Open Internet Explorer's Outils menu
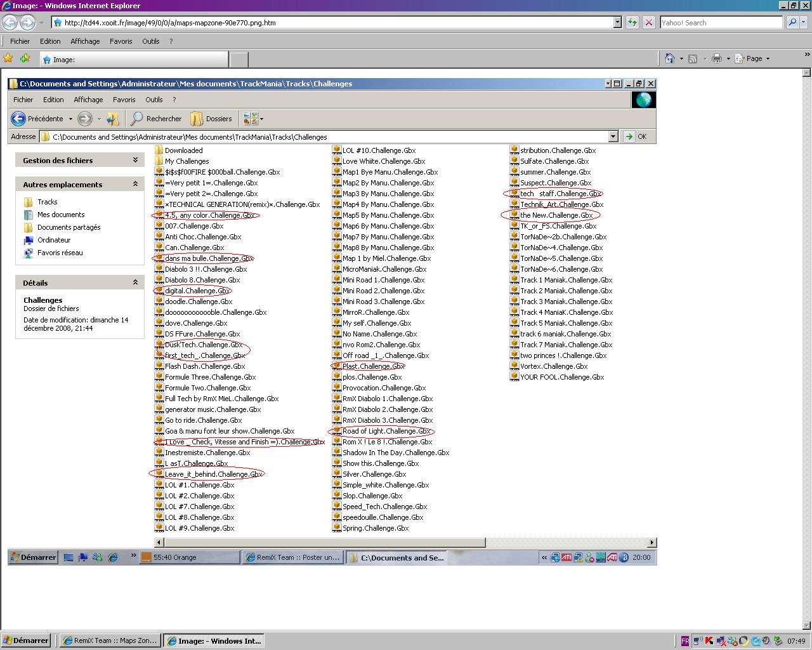 [x=151, y=41]
